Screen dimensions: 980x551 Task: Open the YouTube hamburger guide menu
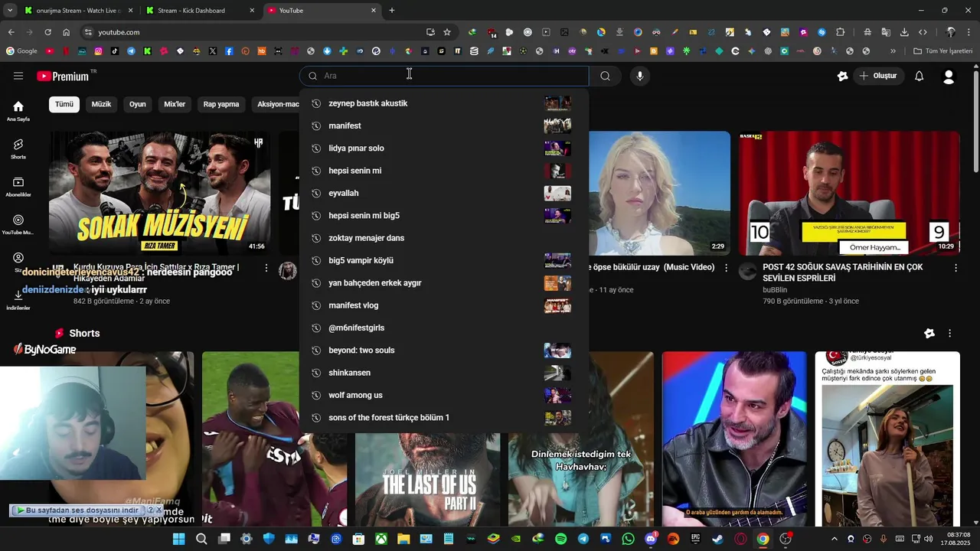[x=18, y=76]
